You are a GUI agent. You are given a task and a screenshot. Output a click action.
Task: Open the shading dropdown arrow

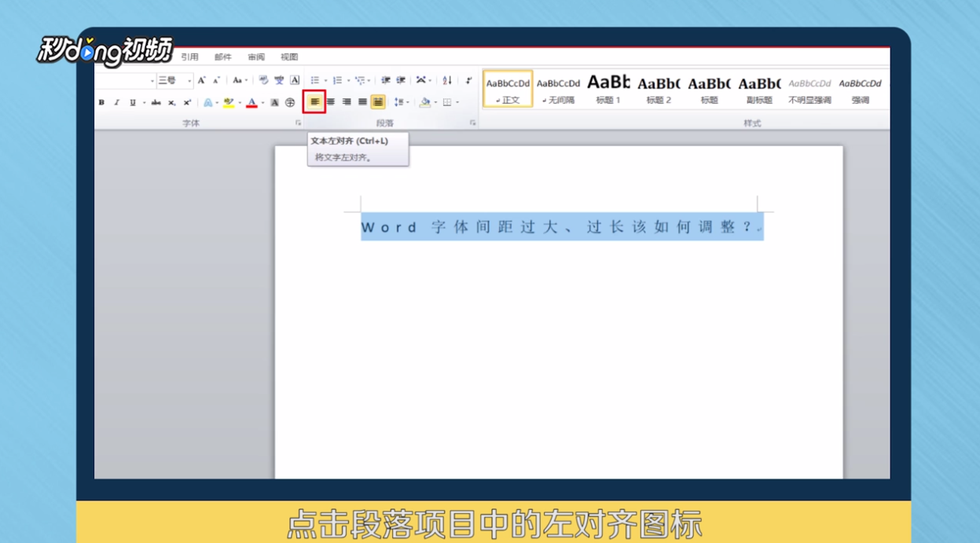(435, 102)
